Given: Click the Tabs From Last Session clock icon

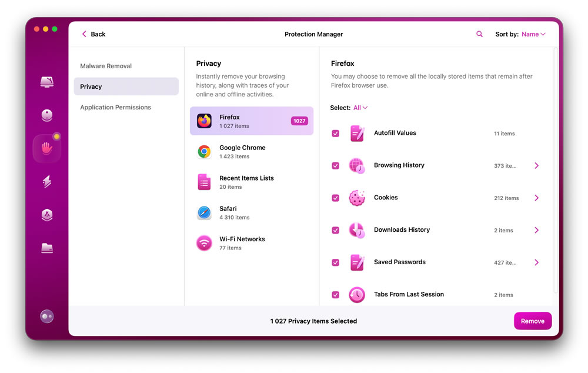Looking at the screenshot, I should (357, 295).
